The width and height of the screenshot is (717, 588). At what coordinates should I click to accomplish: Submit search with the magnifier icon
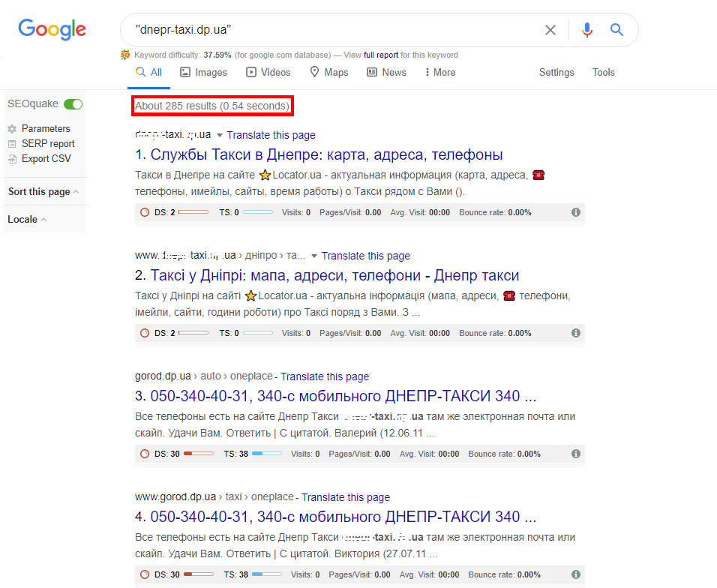click(x=616, y=30)
